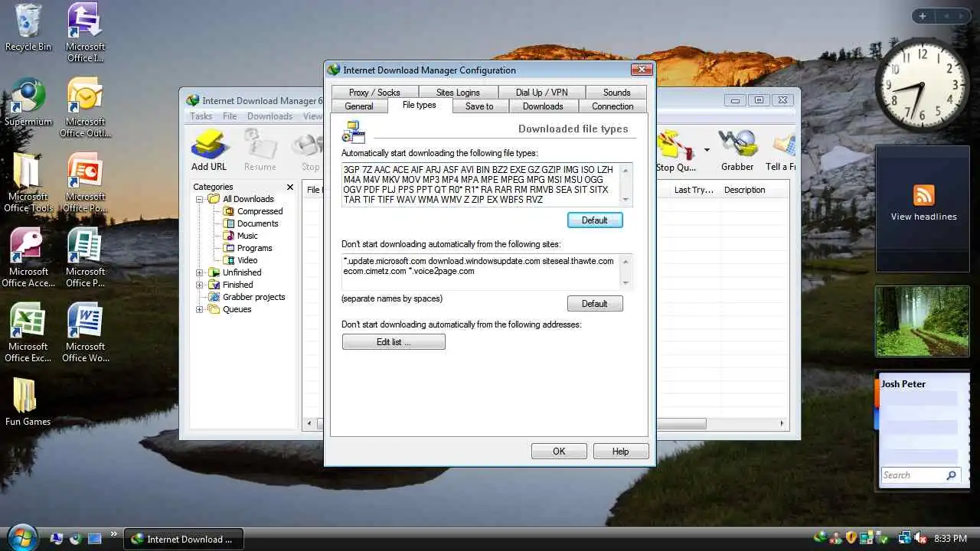The width and height of the screenshot is (980, 551).
Task: Click the sidebar add gadget plus button
Action: point(923,16)
